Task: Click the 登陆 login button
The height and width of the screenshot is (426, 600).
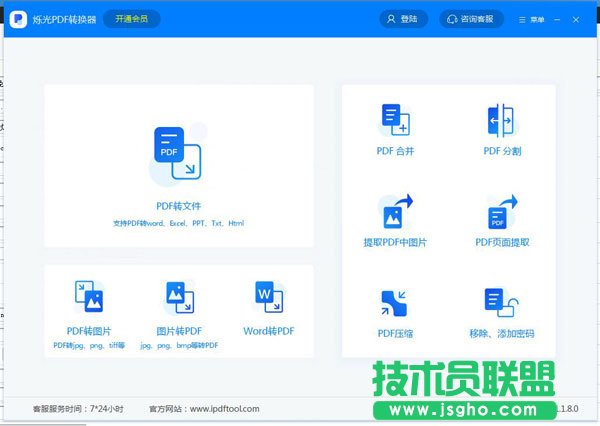Action: (x=403, y=19)
